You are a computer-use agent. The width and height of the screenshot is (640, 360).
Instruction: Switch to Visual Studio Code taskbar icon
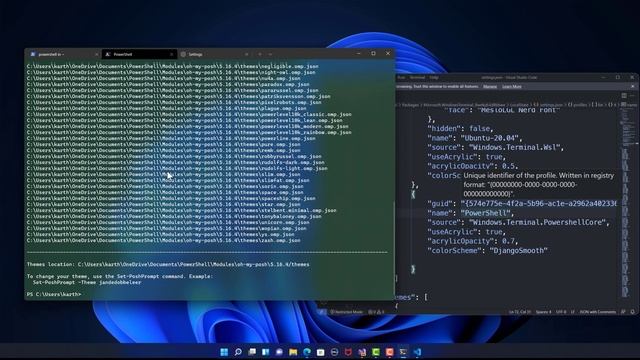(417, 352)
